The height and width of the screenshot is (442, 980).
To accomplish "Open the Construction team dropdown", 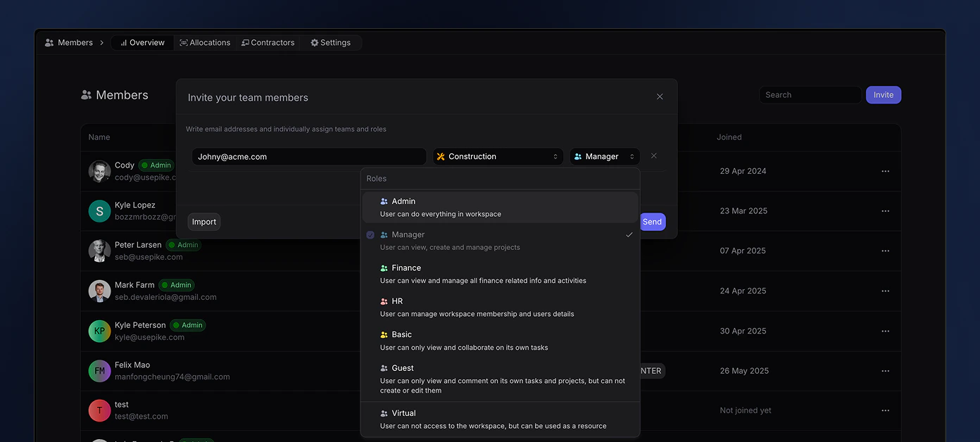I will click(x=498, y=156).
